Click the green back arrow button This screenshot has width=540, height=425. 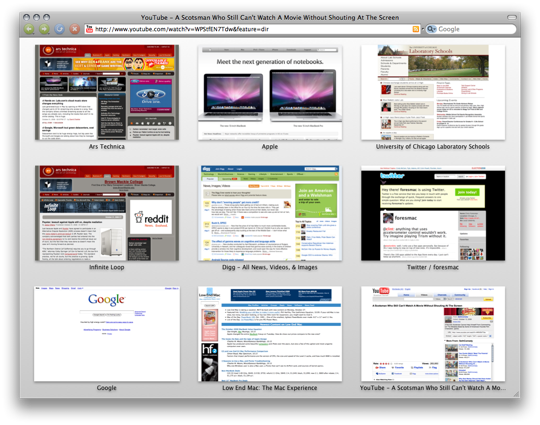click(29, 29)
